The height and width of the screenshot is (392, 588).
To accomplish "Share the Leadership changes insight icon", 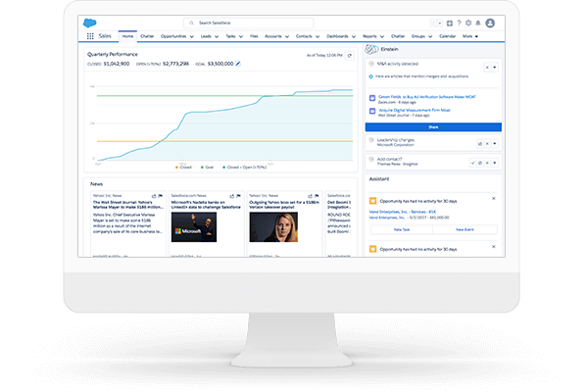I will click(x=480, y=144).
